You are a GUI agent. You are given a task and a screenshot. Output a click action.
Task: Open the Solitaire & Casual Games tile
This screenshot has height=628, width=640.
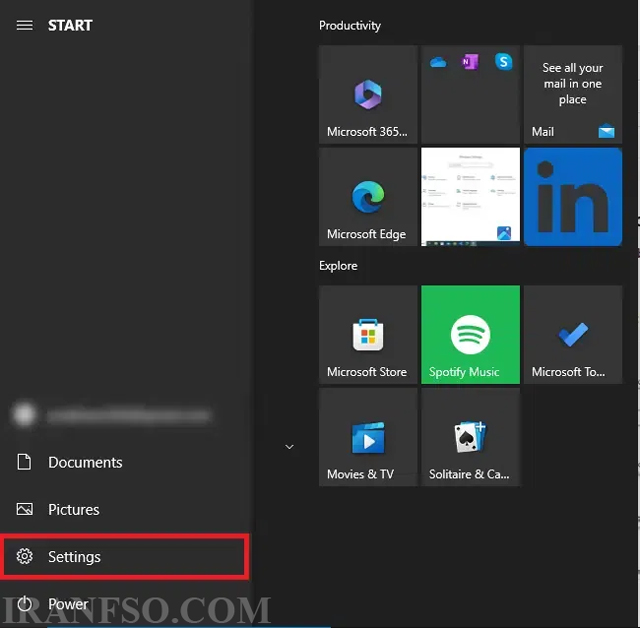pyautogui.click(x=471, y=437)
